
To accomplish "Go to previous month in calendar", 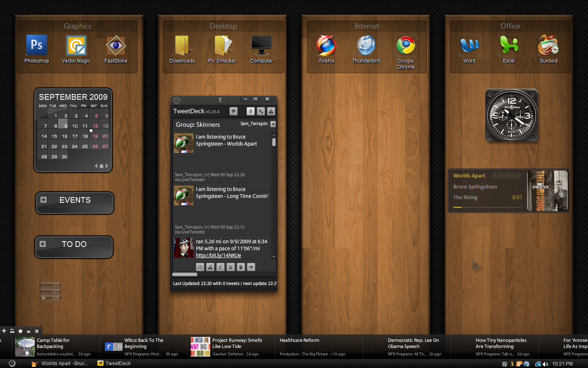I will [x=96, y=166].
